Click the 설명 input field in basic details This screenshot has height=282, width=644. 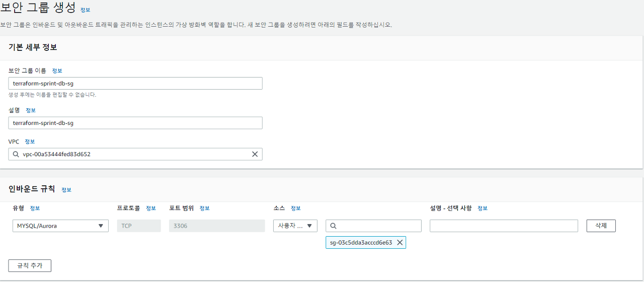pyautogui.click(x=135, y=123)
